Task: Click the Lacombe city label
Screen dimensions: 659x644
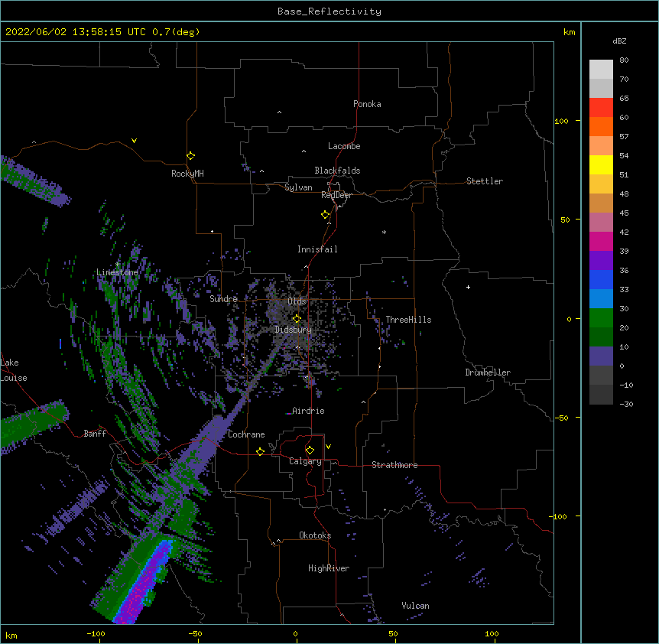Action: 344,146
